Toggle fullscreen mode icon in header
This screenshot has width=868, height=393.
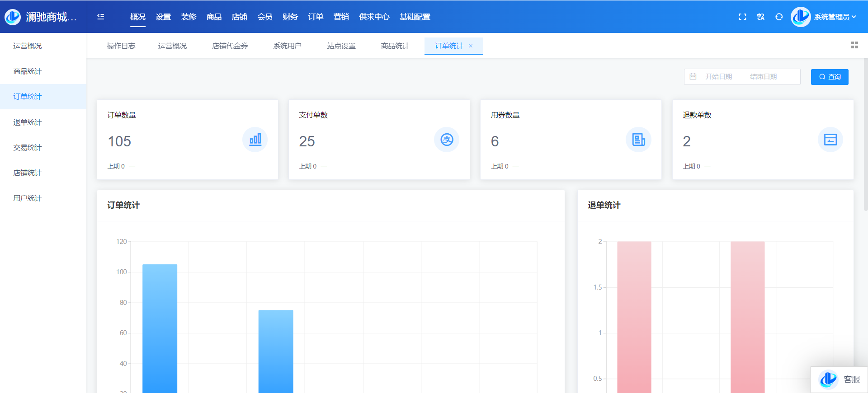742,17
